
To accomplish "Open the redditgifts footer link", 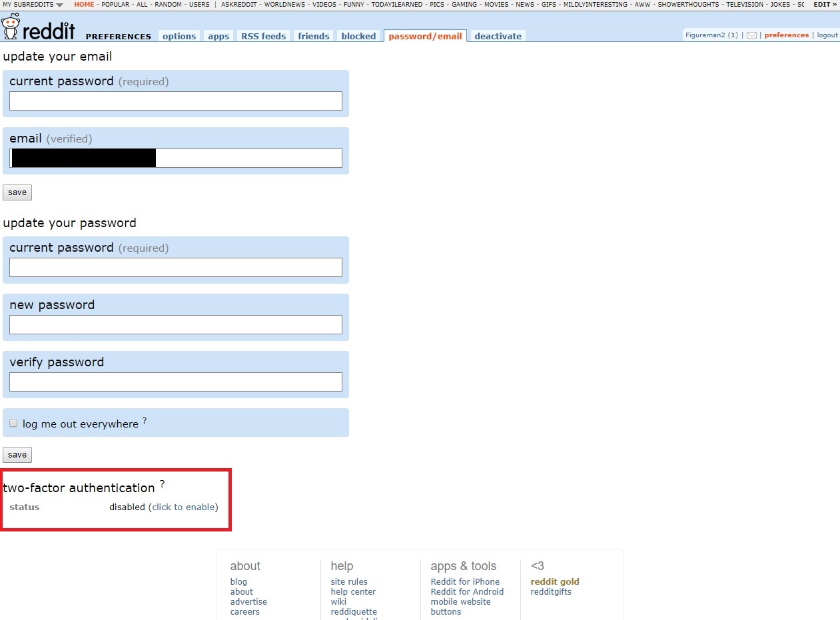I will pyautogui.click(x=551, y=591).
